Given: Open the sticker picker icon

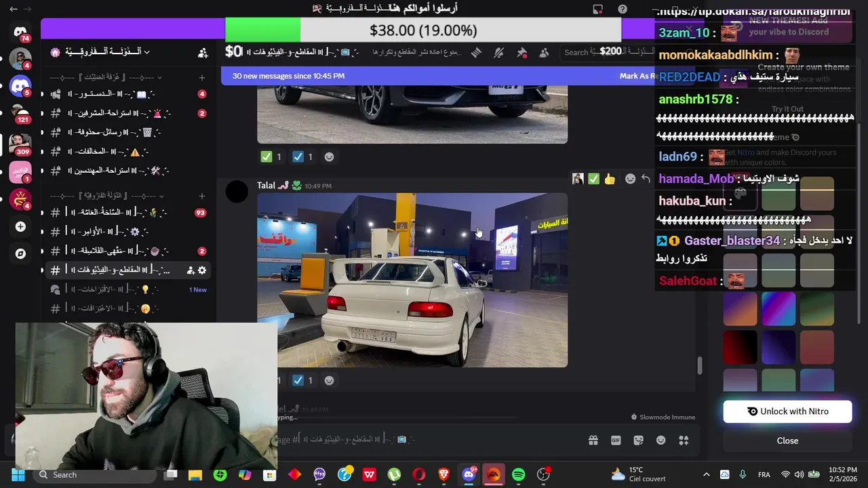Looking at the screenshot, I should (x=638, y=440).
